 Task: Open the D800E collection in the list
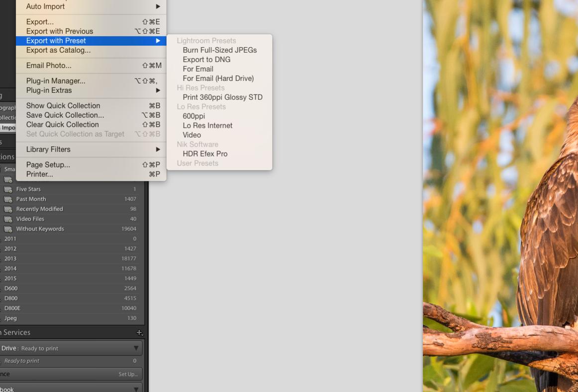pyautogui.click(x=12, y=309)
